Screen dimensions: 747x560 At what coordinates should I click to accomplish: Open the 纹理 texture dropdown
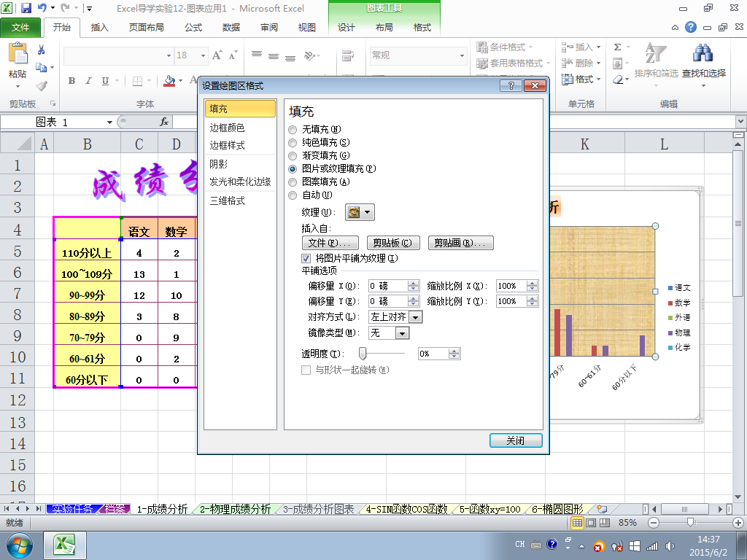360,212
